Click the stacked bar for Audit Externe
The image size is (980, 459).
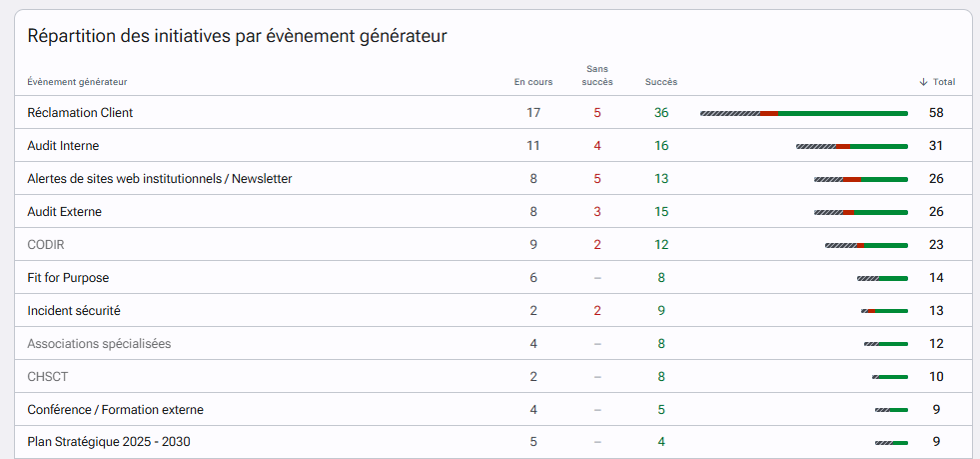tap(861, 213)
